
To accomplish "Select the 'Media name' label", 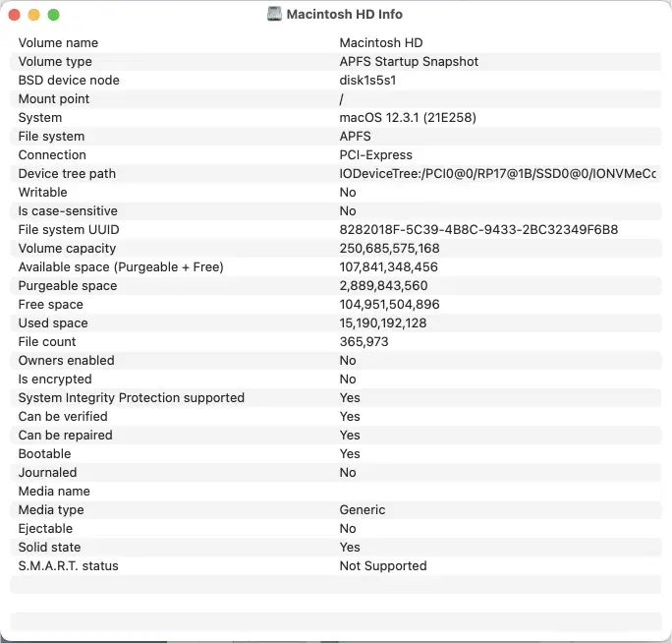I will click(54, 492).
